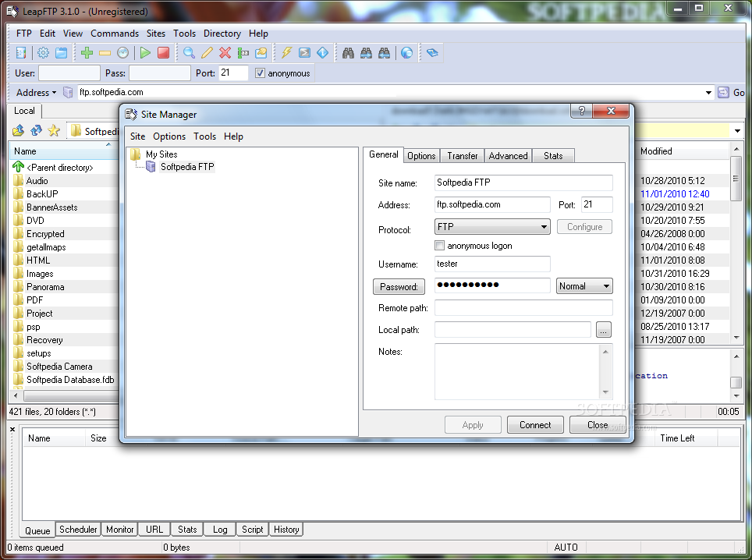Click the green plus add-to-queue icon
752x560 pixels.
click(x=87, y=53)
